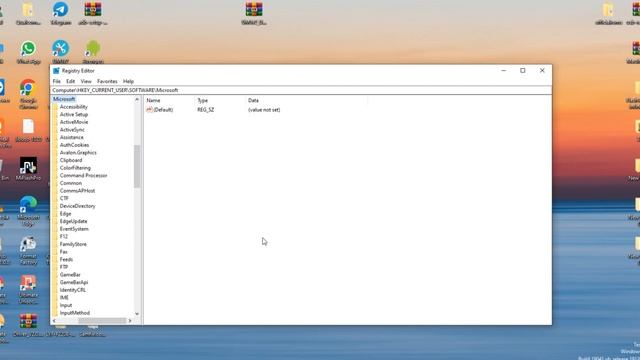The image size is (640, 360).
Task: Click the tree pane horizontal scrollbar thumb
Action: click(102, 321)
